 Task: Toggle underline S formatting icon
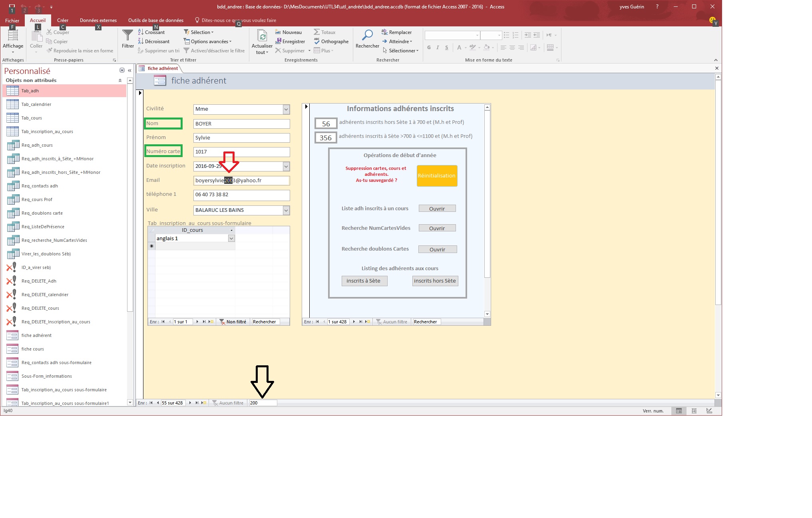(x=447, y=48)
